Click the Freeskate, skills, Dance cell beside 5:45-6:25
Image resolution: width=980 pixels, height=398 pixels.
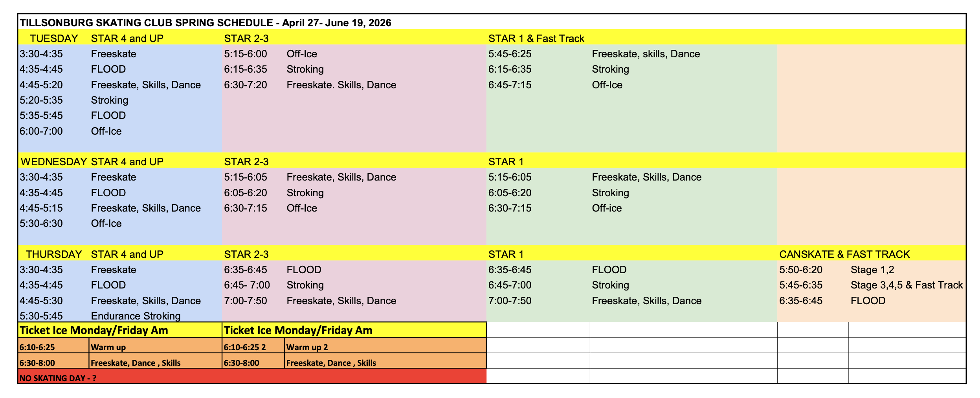pos(646,54)
